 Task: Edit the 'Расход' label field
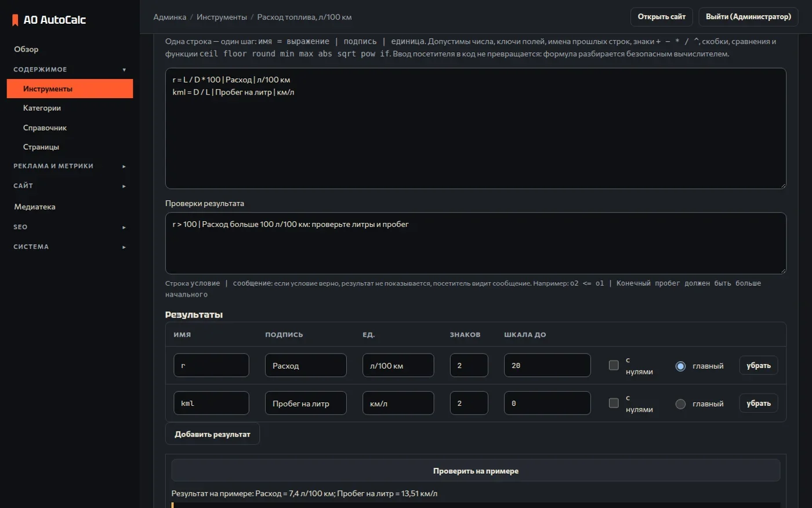click(x=306, y=365)
